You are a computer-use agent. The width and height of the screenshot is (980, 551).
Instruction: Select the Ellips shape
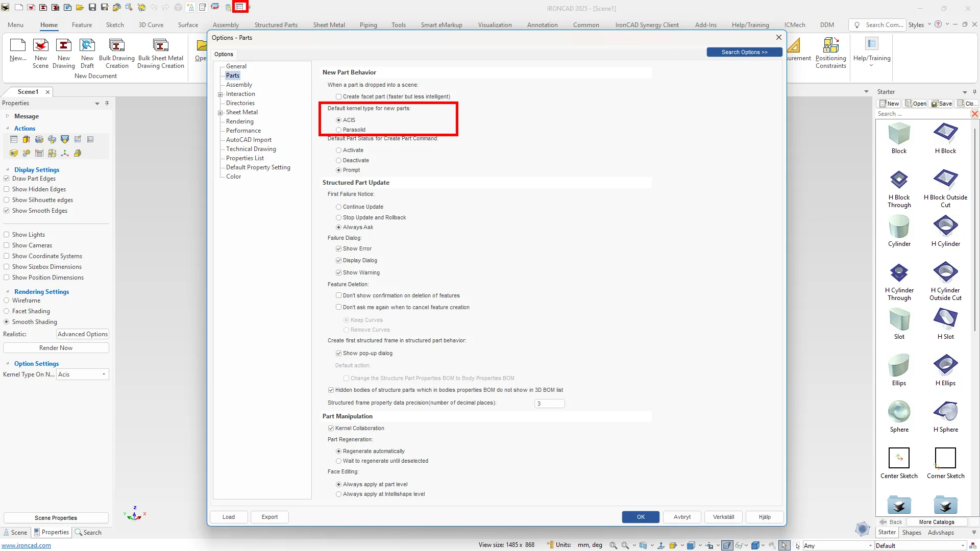click(x=899, y=370)
